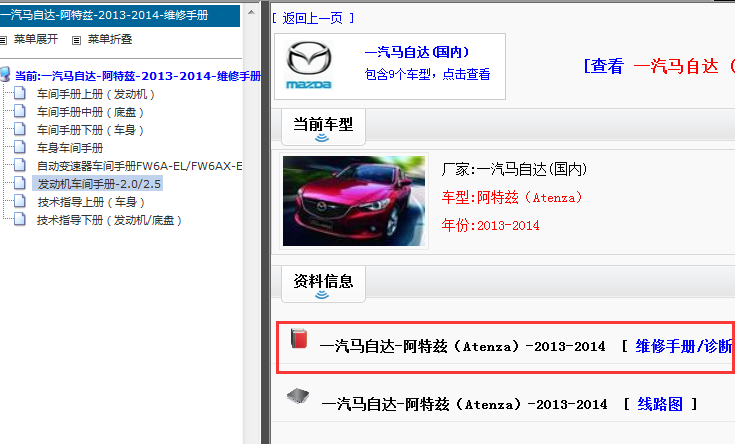The height and width of the screenshot is (444, 735).
Task: Click the 菜单展开 menu expand icon
Action: 3,40
